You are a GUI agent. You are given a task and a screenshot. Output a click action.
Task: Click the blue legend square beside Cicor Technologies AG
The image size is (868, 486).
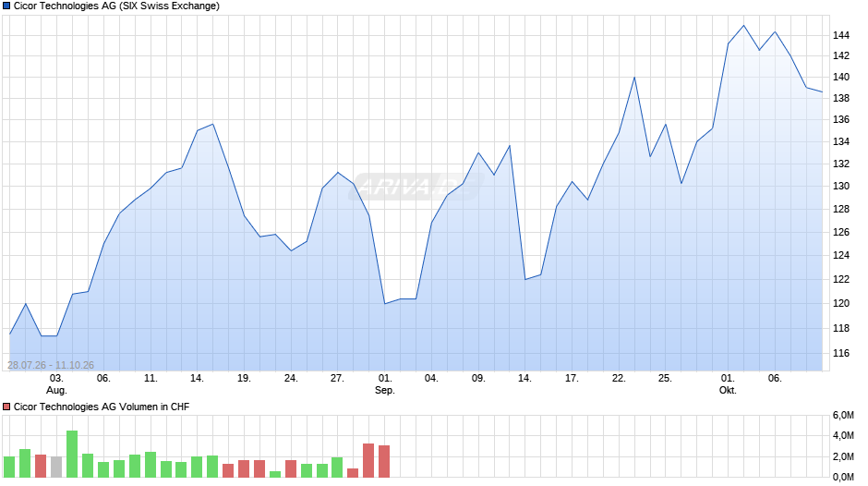click(6, 6)
